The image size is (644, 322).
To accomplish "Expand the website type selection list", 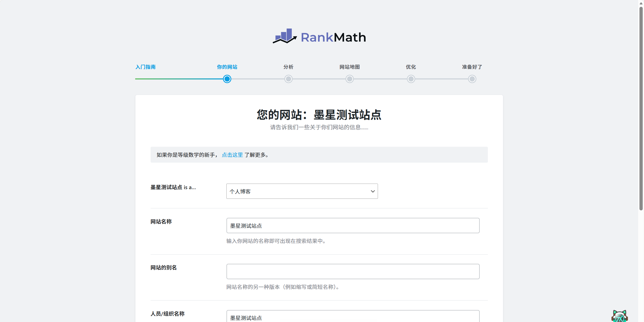I will tap(302, 191).
